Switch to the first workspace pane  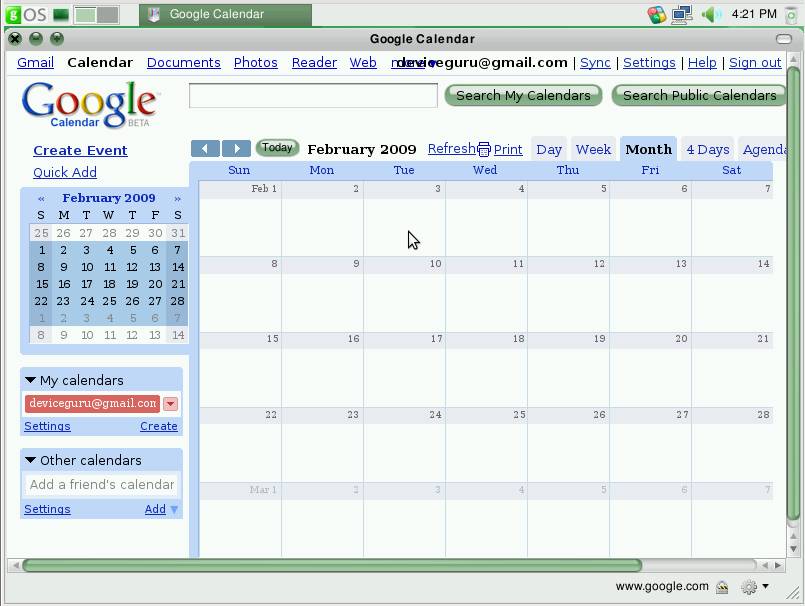pyautogui.click(x=85, y=14)
